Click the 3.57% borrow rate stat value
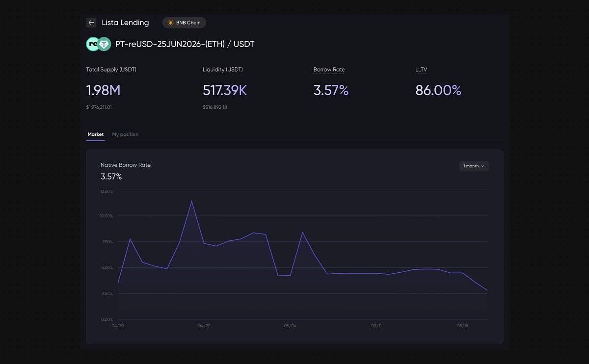This screenshot has height=364, width=589. coord(331,90)
